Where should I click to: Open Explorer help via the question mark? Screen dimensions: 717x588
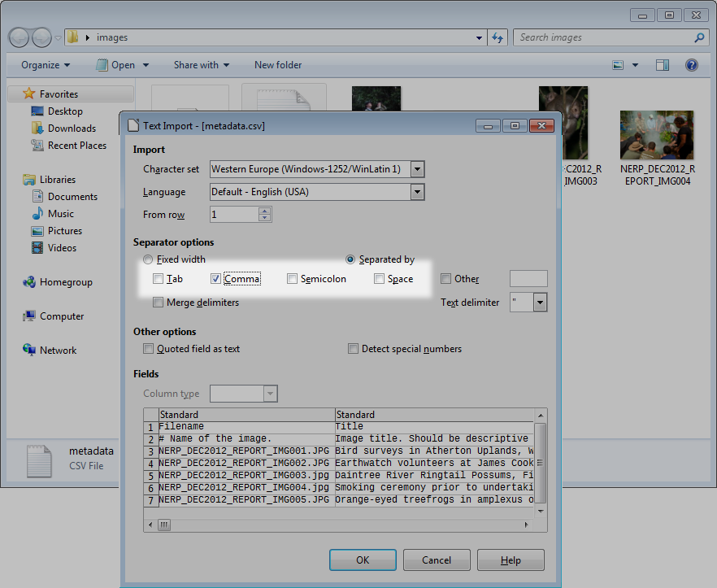pyautogui.click(x=691, y=65)
